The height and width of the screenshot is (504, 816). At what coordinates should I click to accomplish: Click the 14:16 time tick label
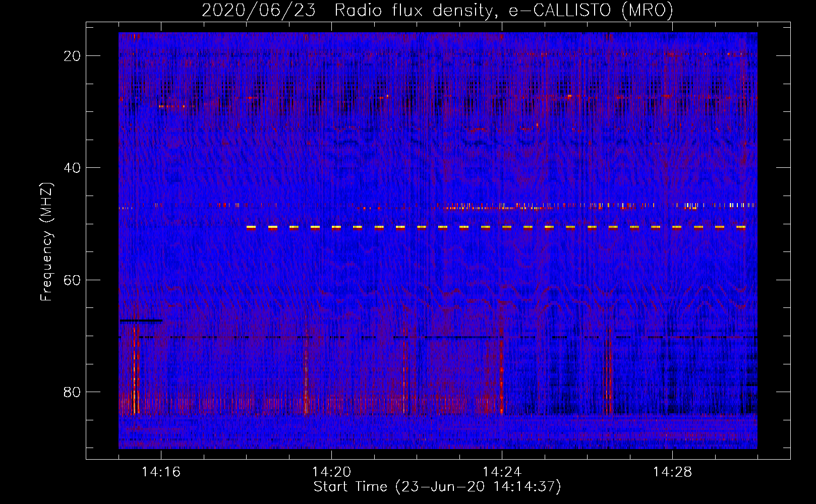(161, 472)
